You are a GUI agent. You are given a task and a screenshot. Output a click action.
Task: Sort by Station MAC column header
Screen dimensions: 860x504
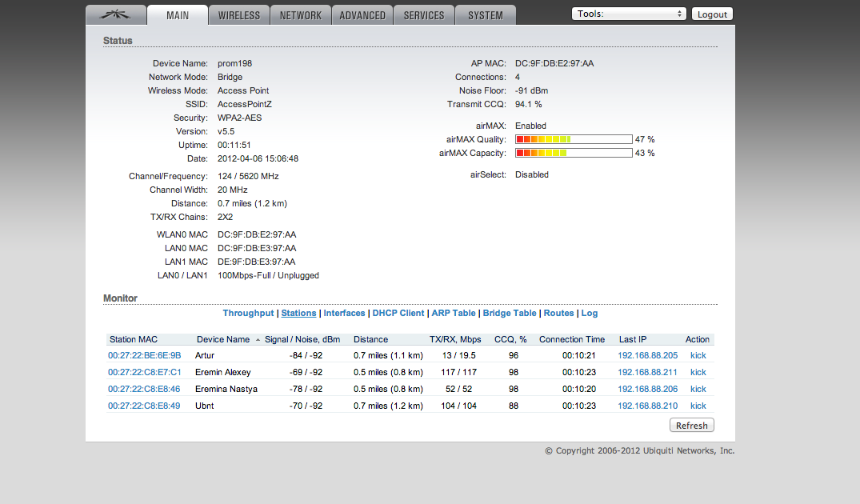tap(134, 339)
